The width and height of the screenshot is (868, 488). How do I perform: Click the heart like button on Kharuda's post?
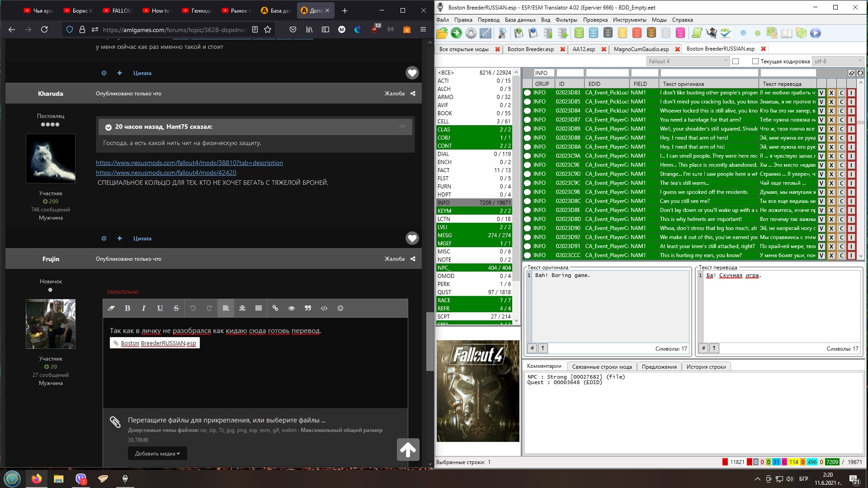pyautogui.click(x=412, y=238)
